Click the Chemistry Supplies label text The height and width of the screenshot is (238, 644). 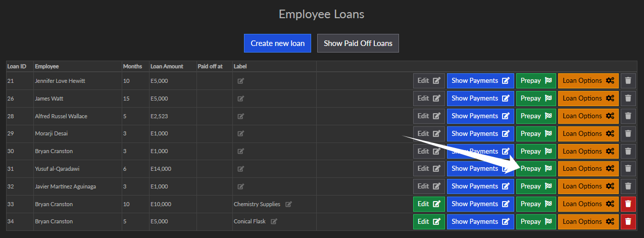257,204
